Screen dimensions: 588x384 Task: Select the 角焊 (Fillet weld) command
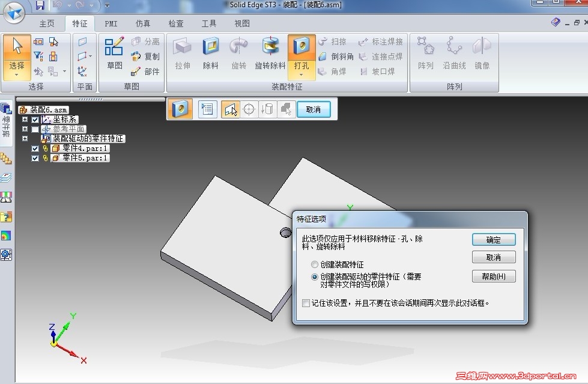point(332,72)
